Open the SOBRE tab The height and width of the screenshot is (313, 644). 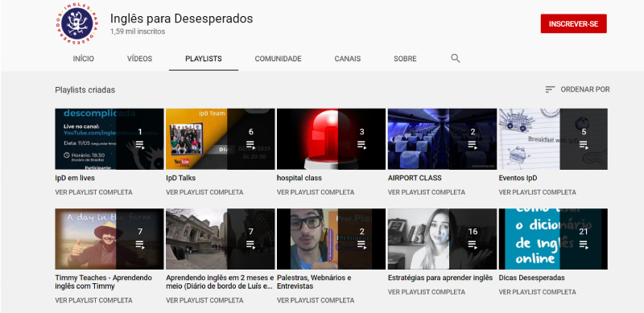(405, 59)
